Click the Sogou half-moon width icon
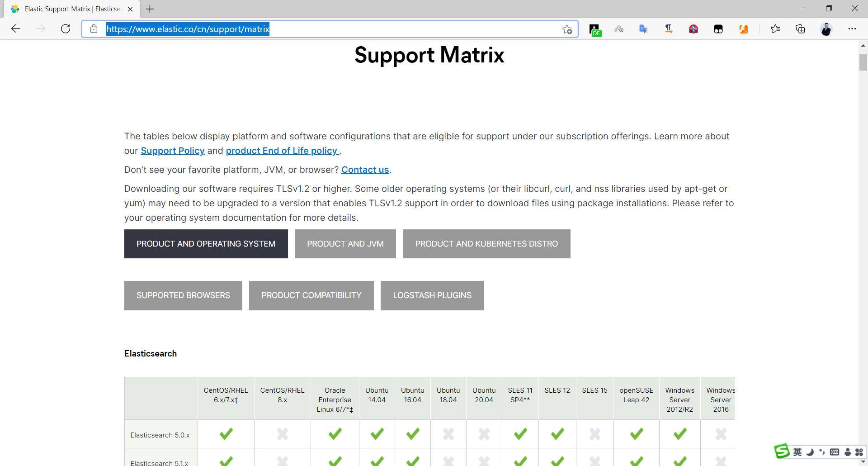This screenshot has width=868, height=466. point(810,452)
